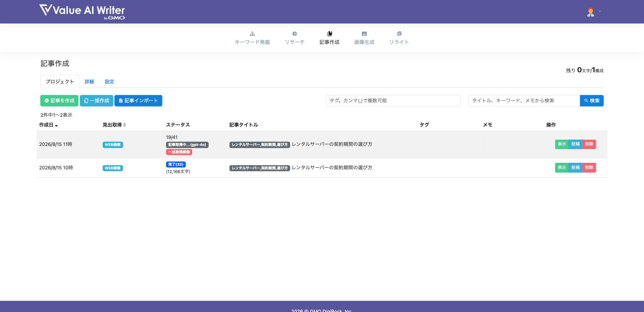
Task: Click the 記事取得中...(gpt-4o) status badge
Action: pyautogui.click(x=187, y=145)
